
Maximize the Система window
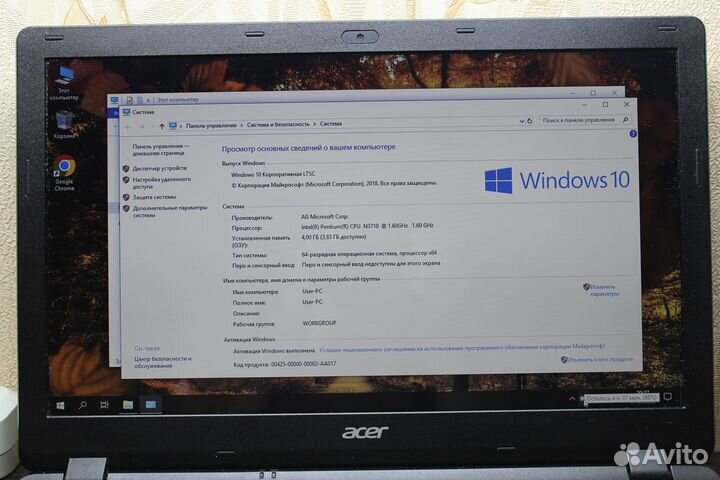pos(605,105)
